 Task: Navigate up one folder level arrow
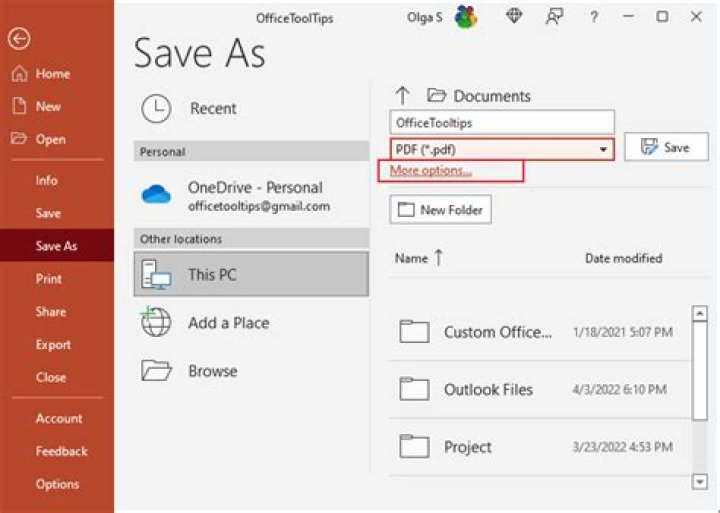click(402, 96)
